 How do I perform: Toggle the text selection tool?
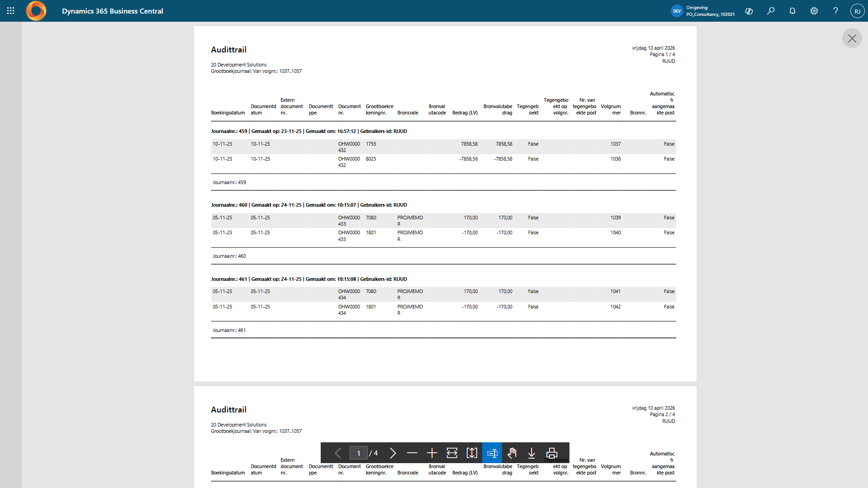click(492, 453)
